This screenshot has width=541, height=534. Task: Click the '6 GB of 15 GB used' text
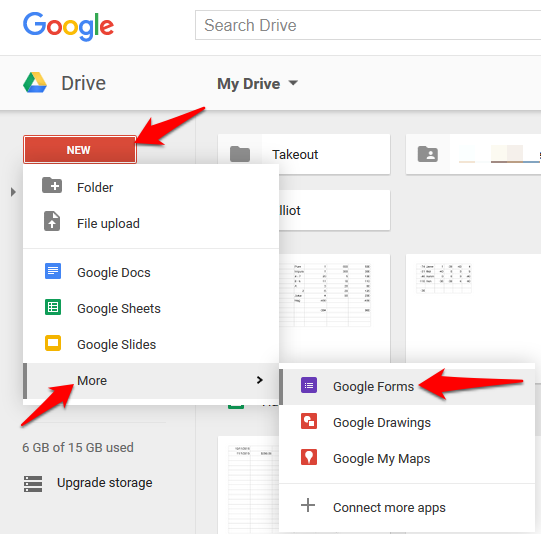point(78,447)
